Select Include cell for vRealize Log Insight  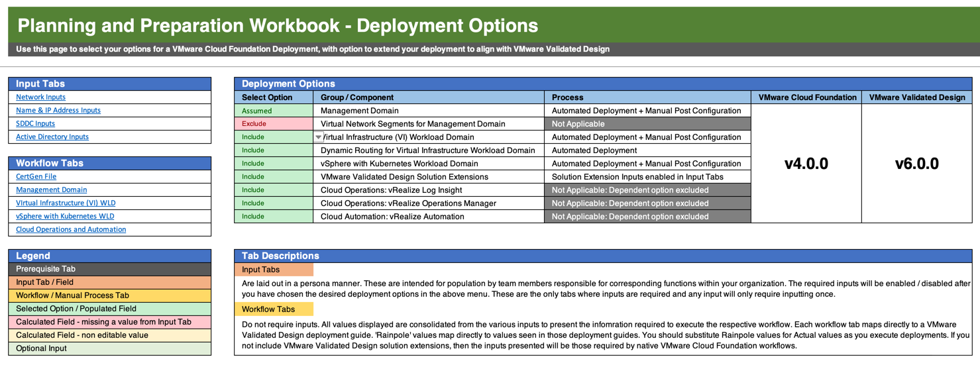coord(273,190)
